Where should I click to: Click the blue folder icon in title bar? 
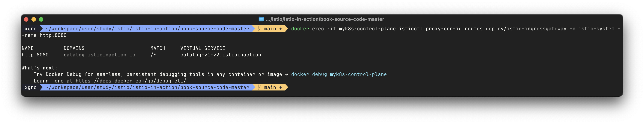tap(261, 19)
